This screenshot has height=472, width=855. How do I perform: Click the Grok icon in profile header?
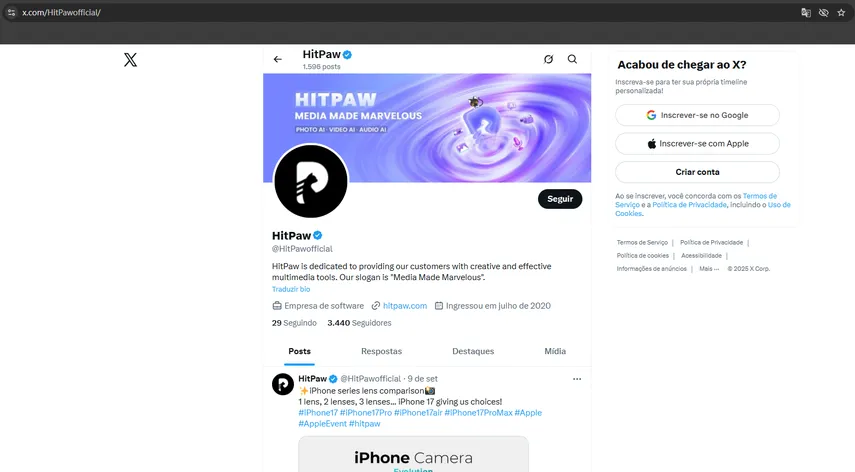548,60
